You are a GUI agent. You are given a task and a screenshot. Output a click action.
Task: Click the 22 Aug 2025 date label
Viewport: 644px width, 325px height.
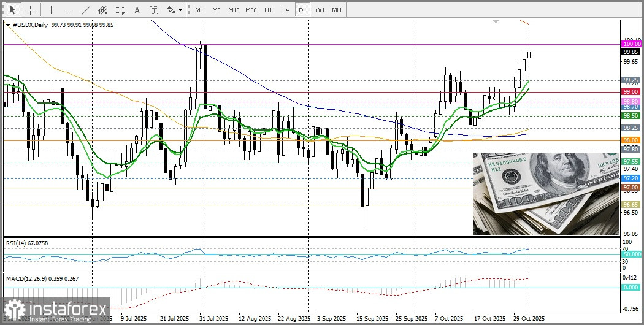[294, 318]
